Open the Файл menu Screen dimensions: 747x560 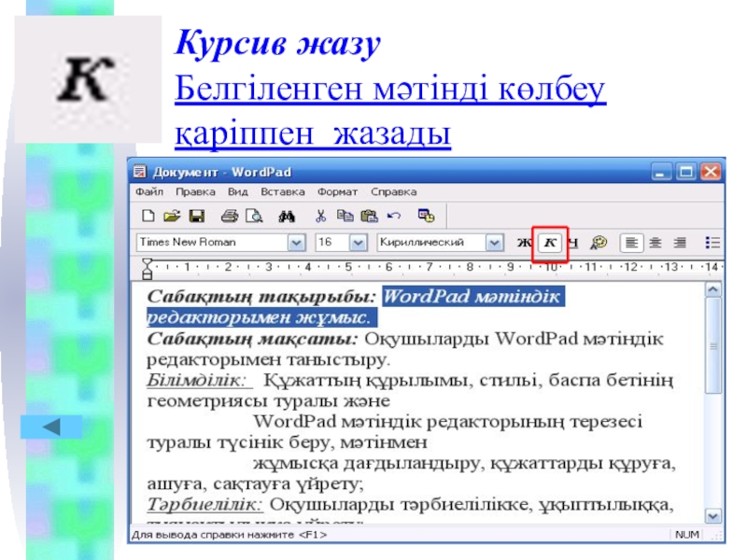pos(149,192)
